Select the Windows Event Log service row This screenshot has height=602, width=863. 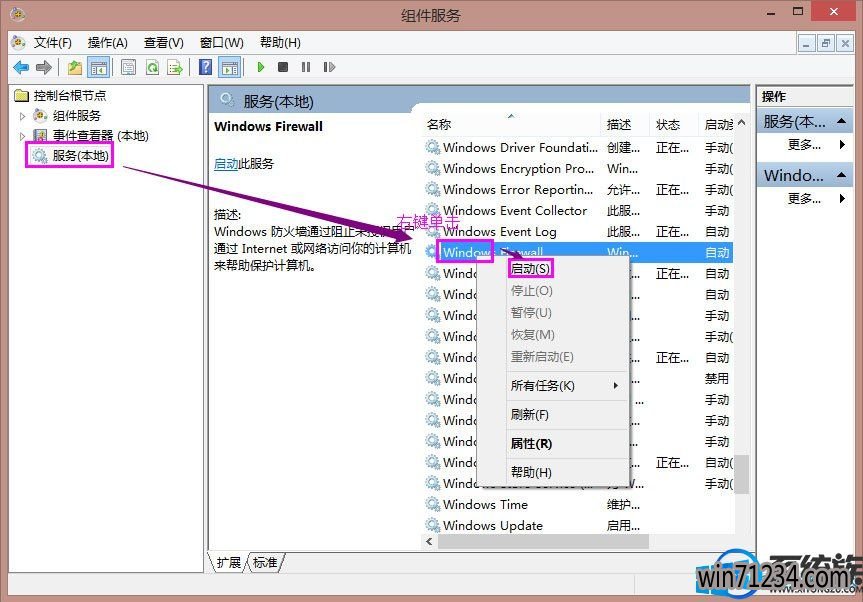click(x=578, y=232)
